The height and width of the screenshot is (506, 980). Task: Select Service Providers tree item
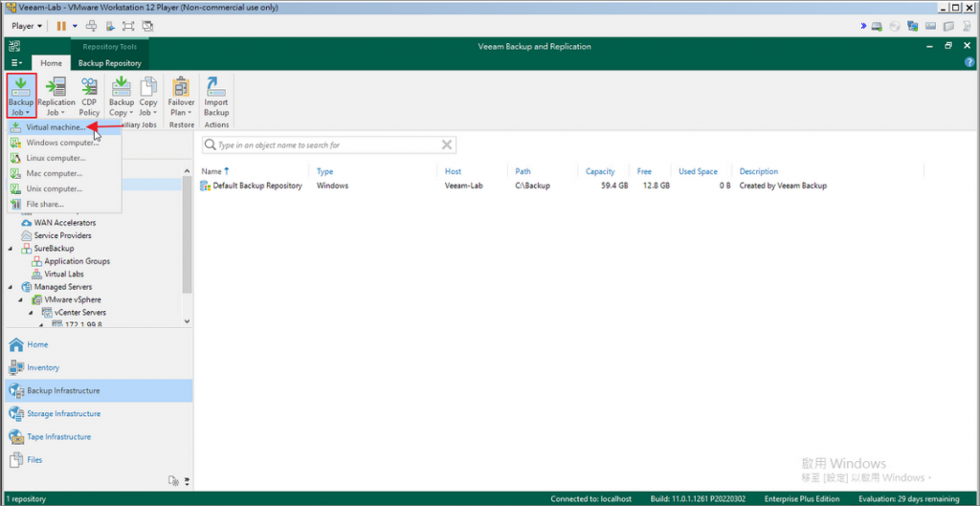pyautogui.click(x=62, y=235)
